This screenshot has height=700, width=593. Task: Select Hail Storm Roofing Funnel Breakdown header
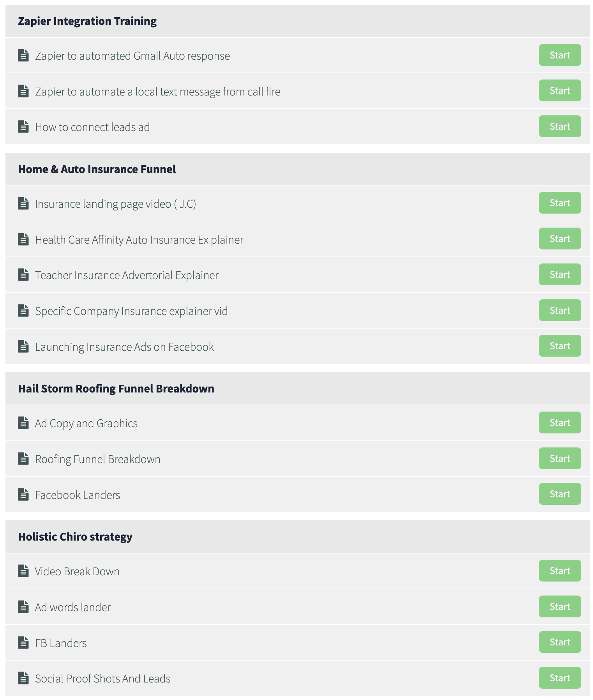[298, 389]
